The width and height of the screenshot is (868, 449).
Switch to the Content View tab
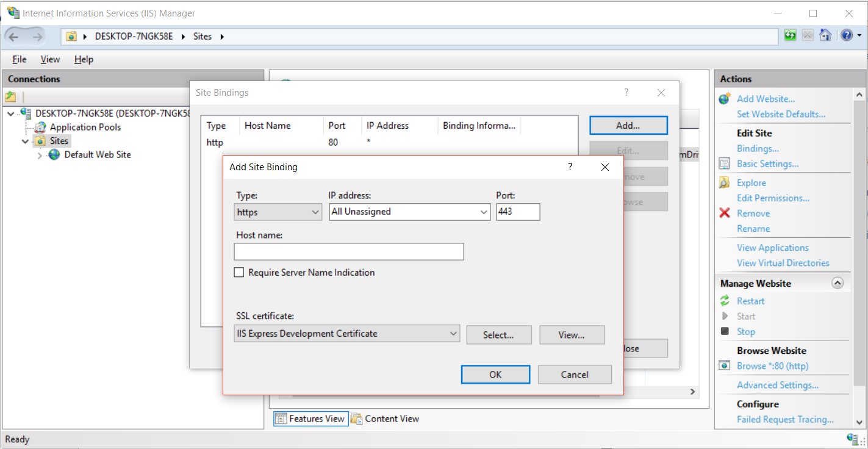click(385, 418)
